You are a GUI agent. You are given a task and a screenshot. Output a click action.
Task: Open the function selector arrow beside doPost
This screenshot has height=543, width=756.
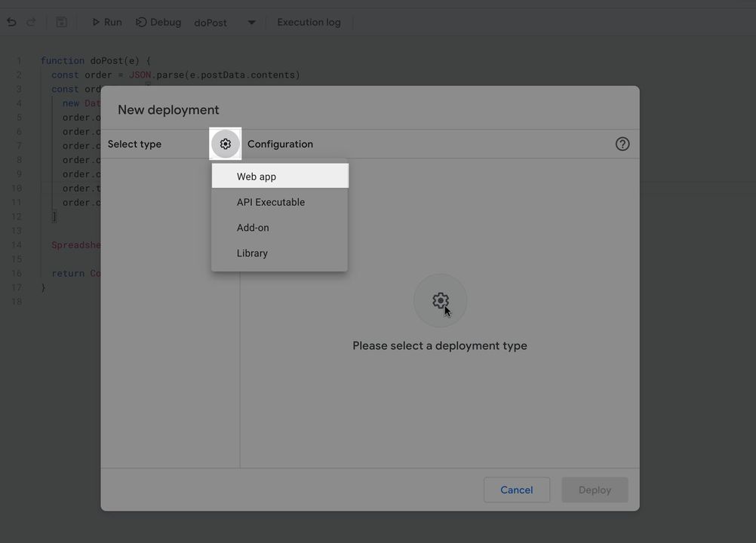250,22
